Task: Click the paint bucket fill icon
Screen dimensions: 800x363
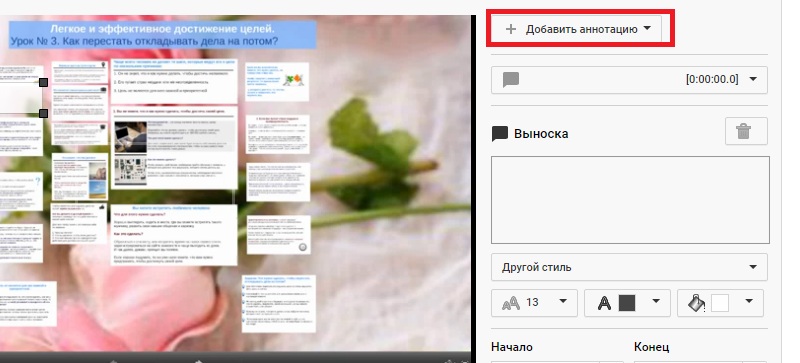Action: [x=696, y=303]
